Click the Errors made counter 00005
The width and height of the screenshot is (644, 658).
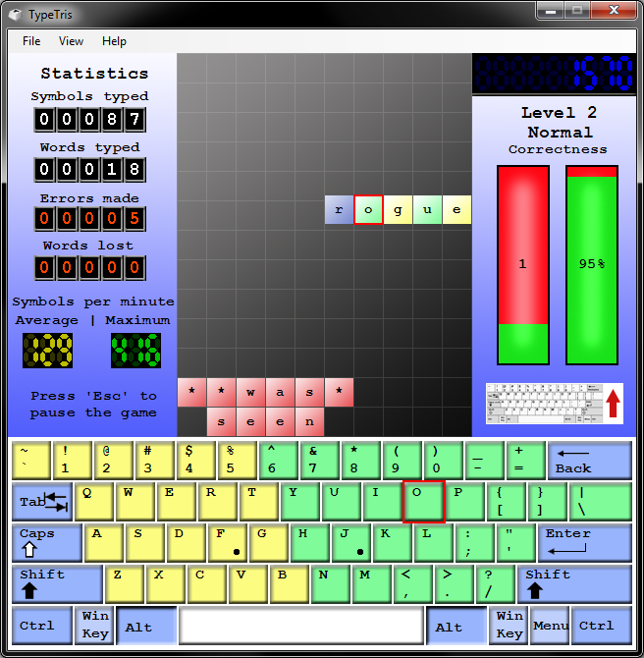(x=89, y=219)
